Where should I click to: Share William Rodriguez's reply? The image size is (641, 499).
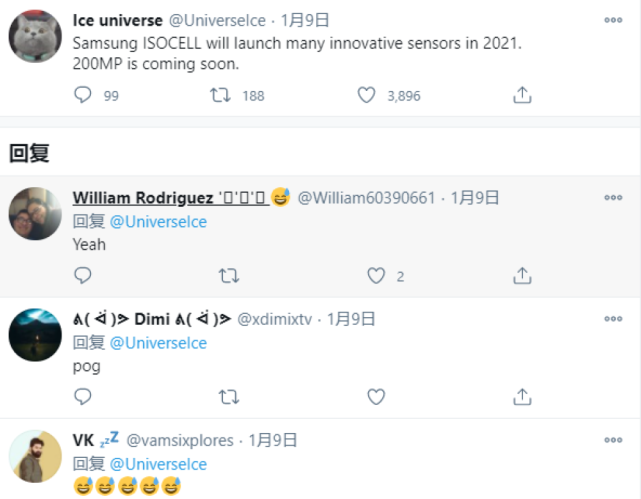521,275
